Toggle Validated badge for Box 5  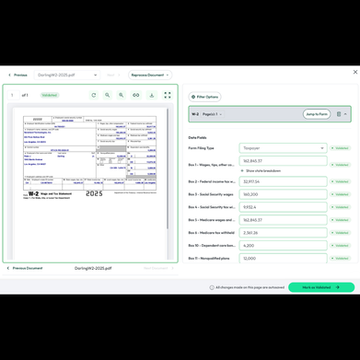point(340,220)
